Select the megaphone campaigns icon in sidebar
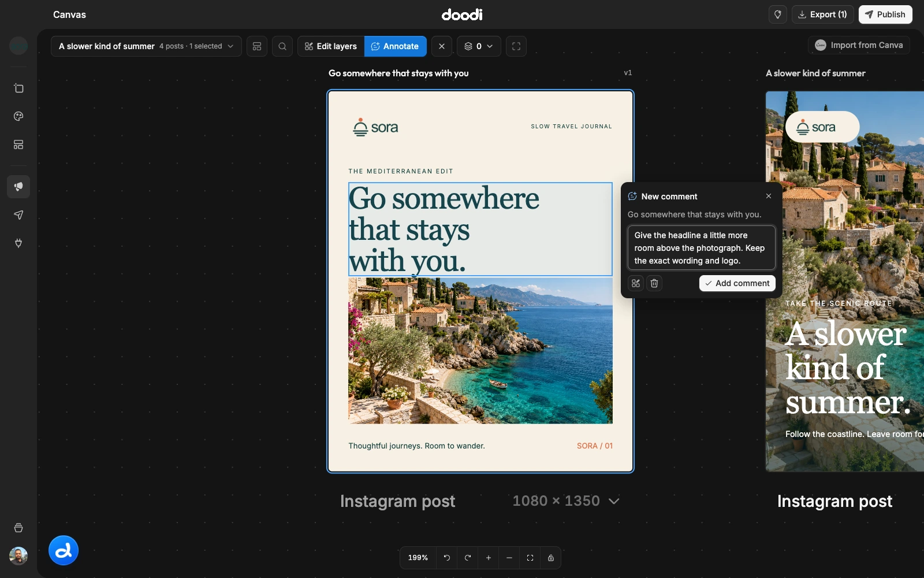 (18, 187)
